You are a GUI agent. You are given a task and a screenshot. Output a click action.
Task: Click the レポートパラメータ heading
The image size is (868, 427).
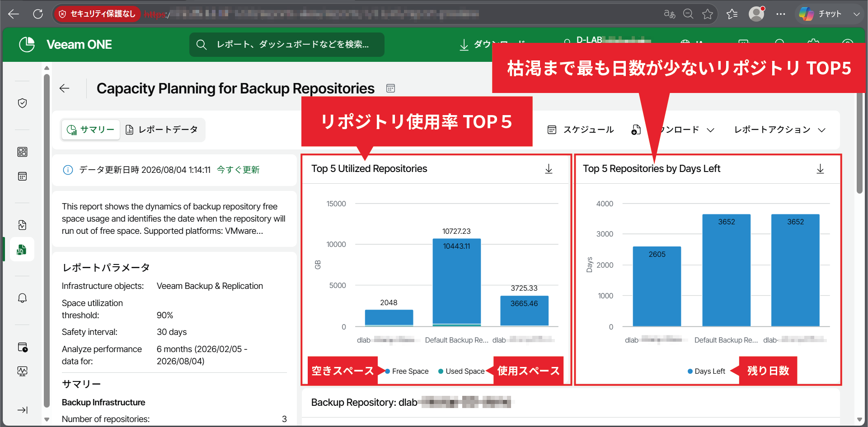[x=106, y=268]
